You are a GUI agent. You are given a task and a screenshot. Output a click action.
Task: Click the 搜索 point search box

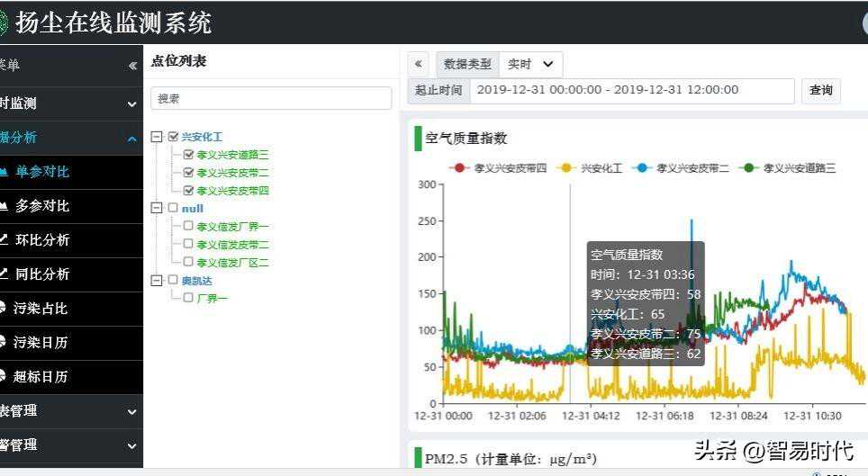[x=270, y=98]
